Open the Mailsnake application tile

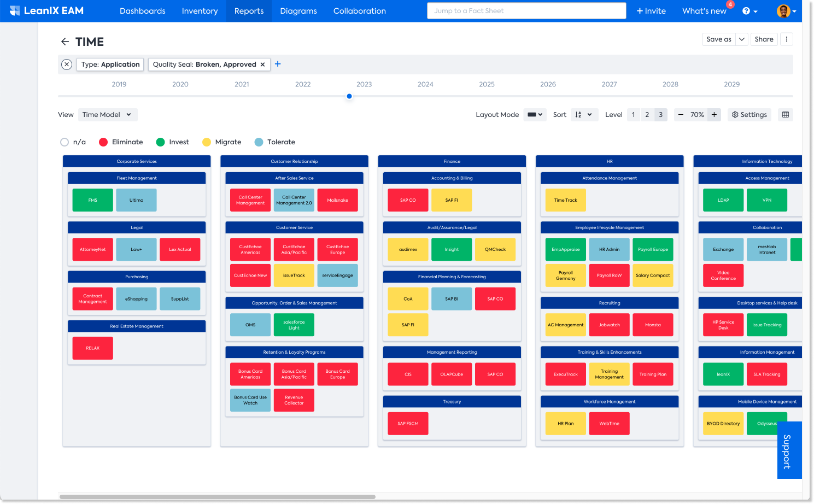(x=338, y=200)
